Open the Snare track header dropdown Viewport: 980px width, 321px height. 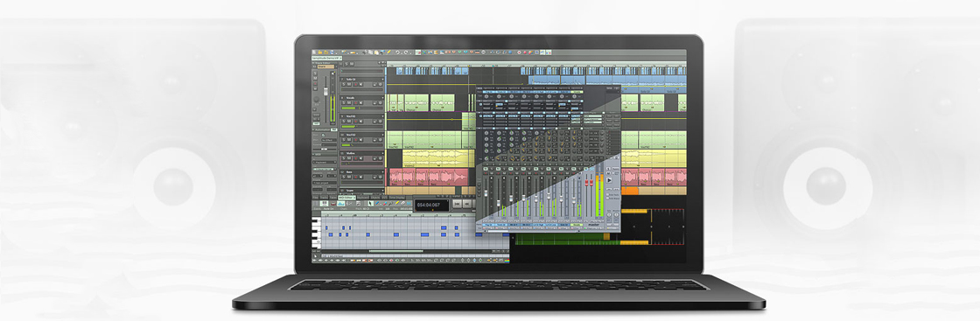(382, 191)
